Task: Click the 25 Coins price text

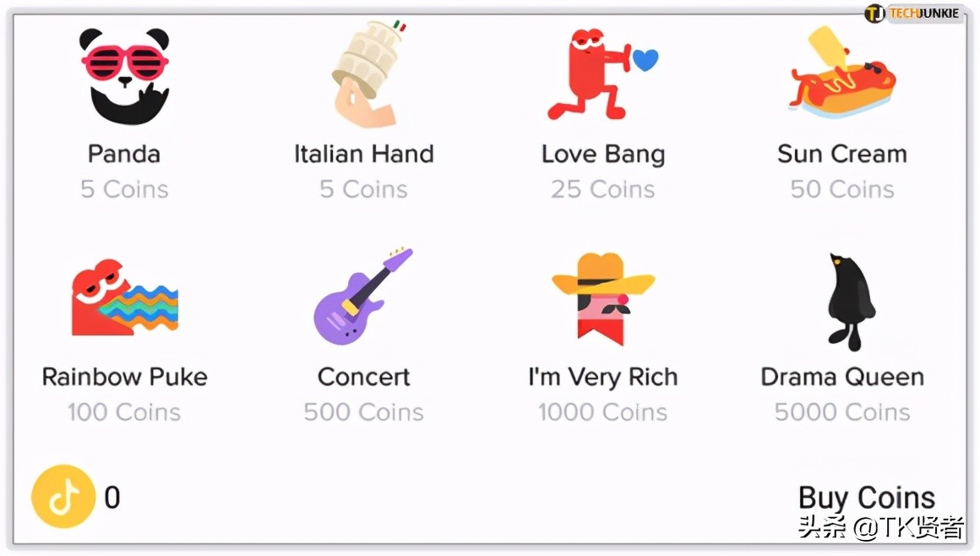Action: [602, 189]
